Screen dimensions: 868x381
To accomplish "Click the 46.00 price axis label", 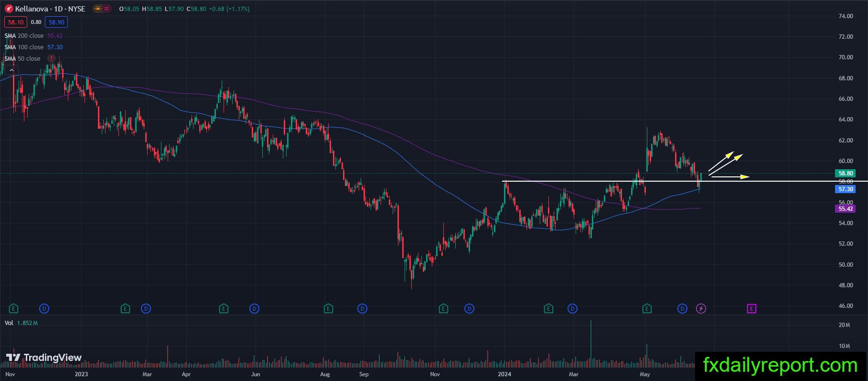I will coord(846,306).
